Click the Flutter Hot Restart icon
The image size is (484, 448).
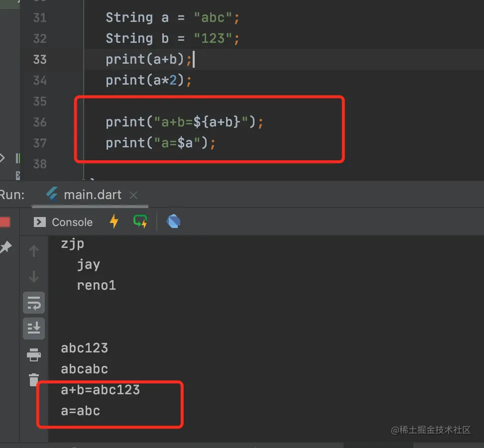coord(140,221)
